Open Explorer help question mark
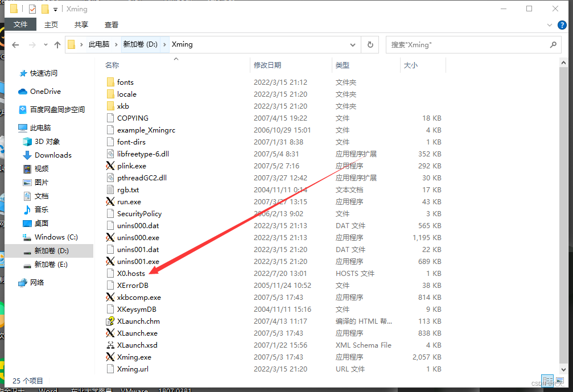Image resolution: width=573 pixels, height=392 pixels. click(x=562, y=25)
